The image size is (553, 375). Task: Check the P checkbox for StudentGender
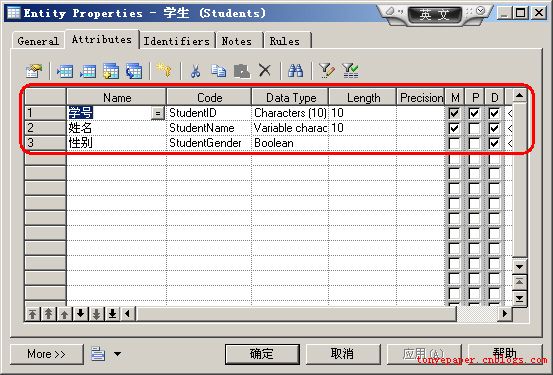pos(474,143)
